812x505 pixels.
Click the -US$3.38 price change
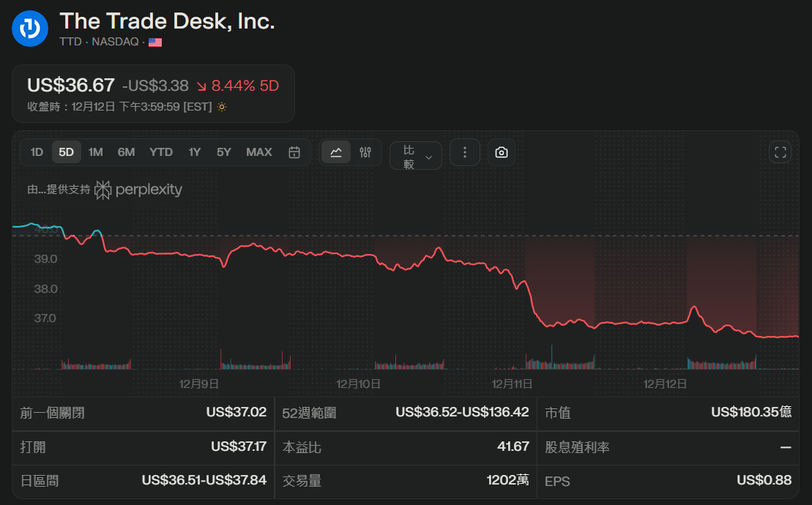[x=154, y=86]
